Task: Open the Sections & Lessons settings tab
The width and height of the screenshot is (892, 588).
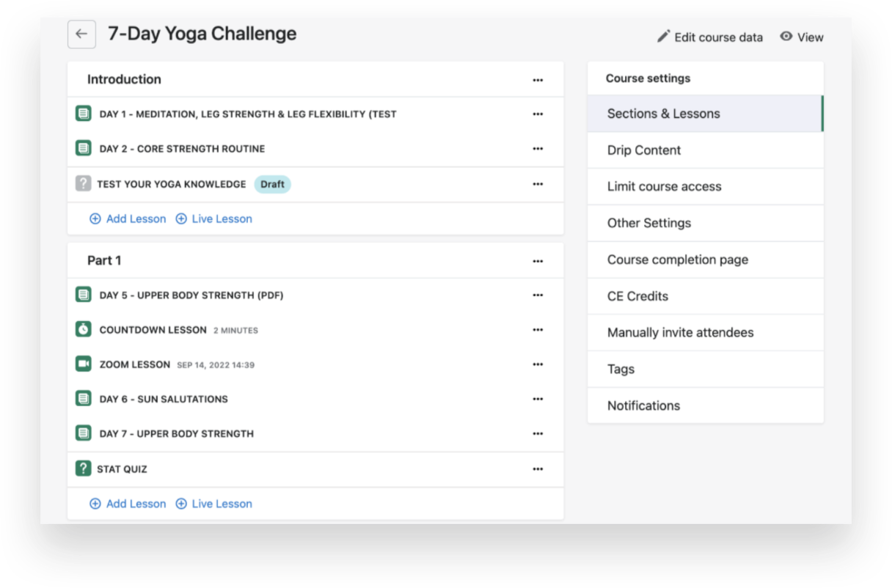Action: 663,114
